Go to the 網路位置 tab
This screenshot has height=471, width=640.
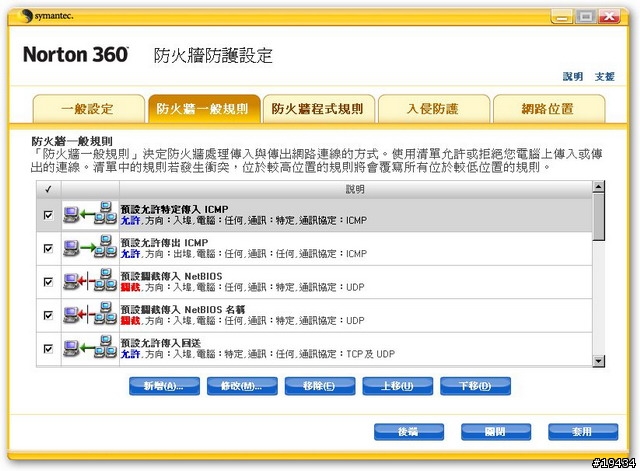tap(549, 109)
